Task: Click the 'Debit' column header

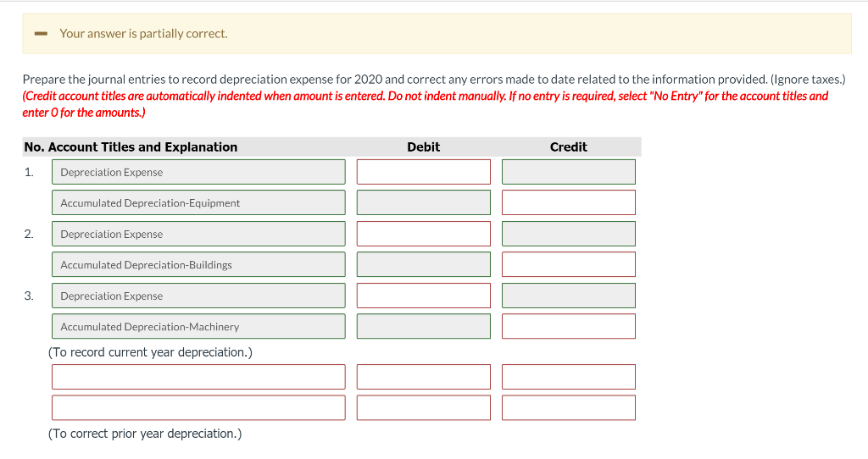Action: point(424,147)
